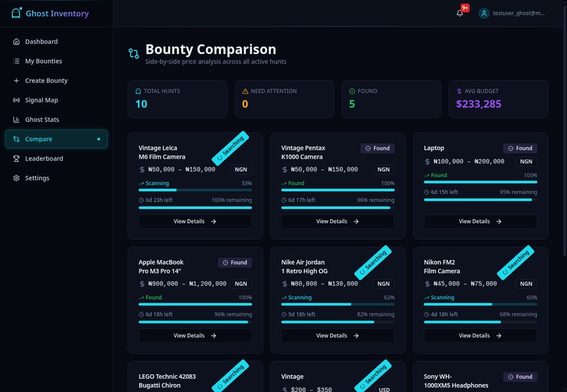
Task: View Details for Nike Air Jordan
Action: (x=338, y=336)
